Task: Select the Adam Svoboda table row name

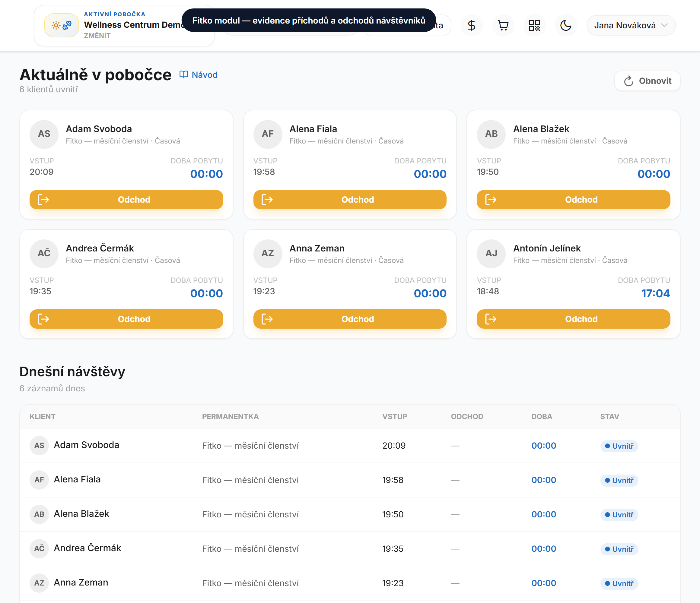Action: [x=87, y=445]
